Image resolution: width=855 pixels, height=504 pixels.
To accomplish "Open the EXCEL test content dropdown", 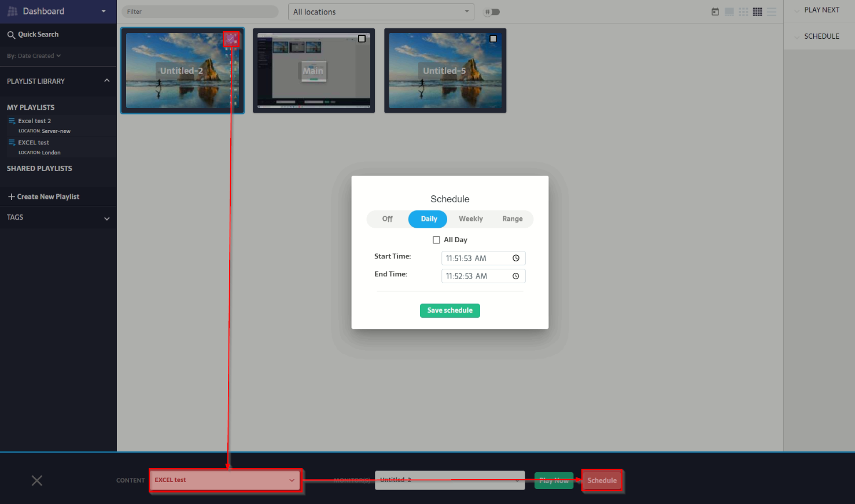I will 225,480.
